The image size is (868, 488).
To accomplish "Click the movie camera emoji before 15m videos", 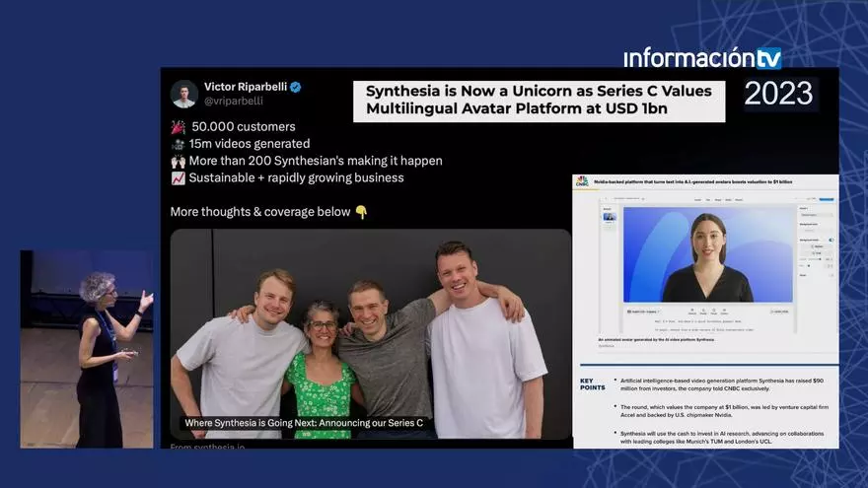I will pos(178,144).
